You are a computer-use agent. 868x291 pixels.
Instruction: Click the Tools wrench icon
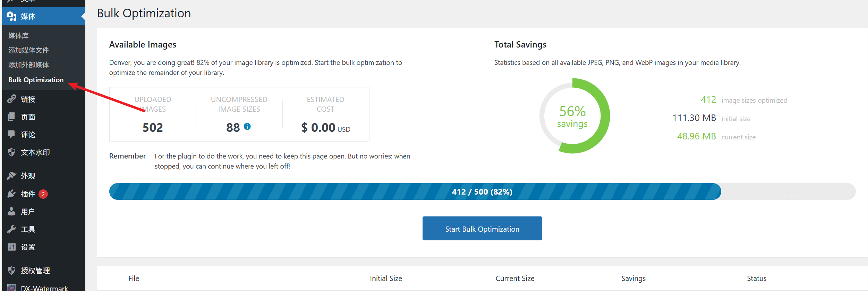[11, 229]
